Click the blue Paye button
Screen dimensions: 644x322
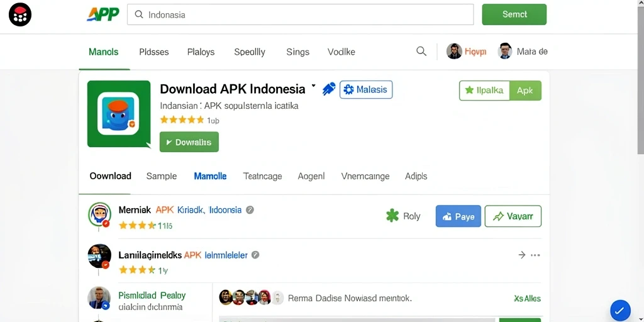[458, 216]
